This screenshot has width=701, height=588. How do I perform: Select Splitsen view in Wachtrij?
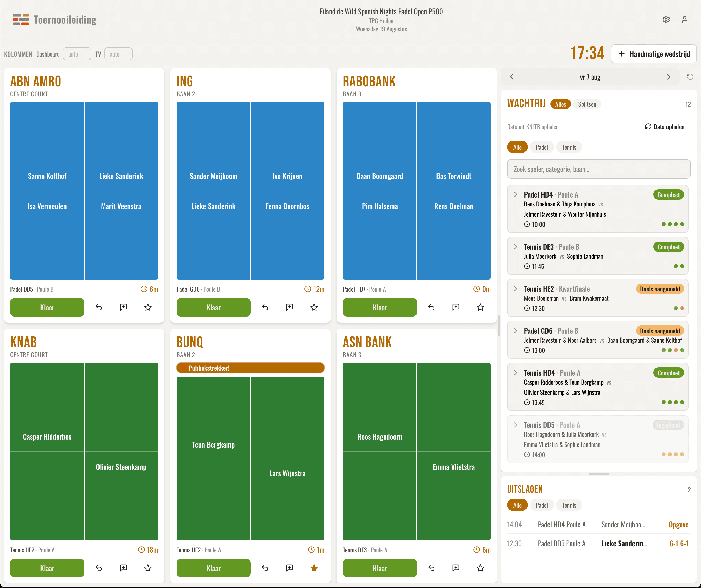tap(587, 104)
